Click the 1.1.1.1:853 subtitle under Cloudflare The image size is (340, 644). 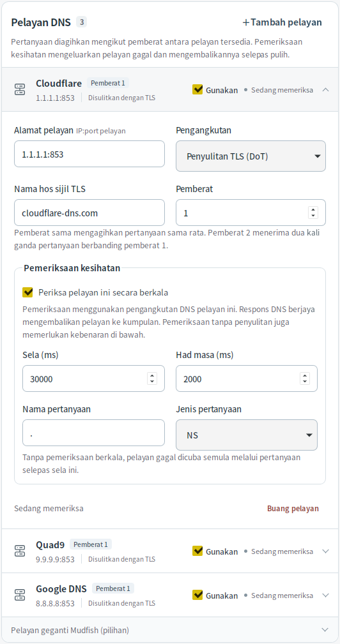coord(55,98)
